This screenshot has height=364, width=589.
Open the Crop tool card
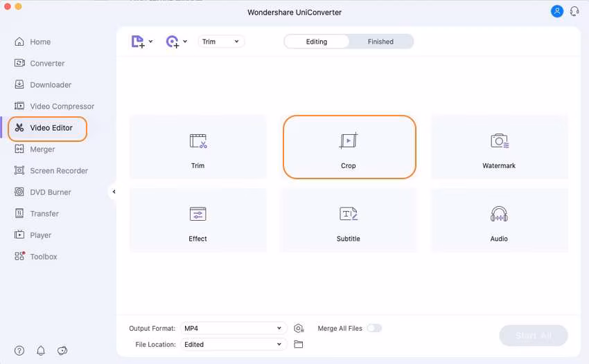pos(349,147)
